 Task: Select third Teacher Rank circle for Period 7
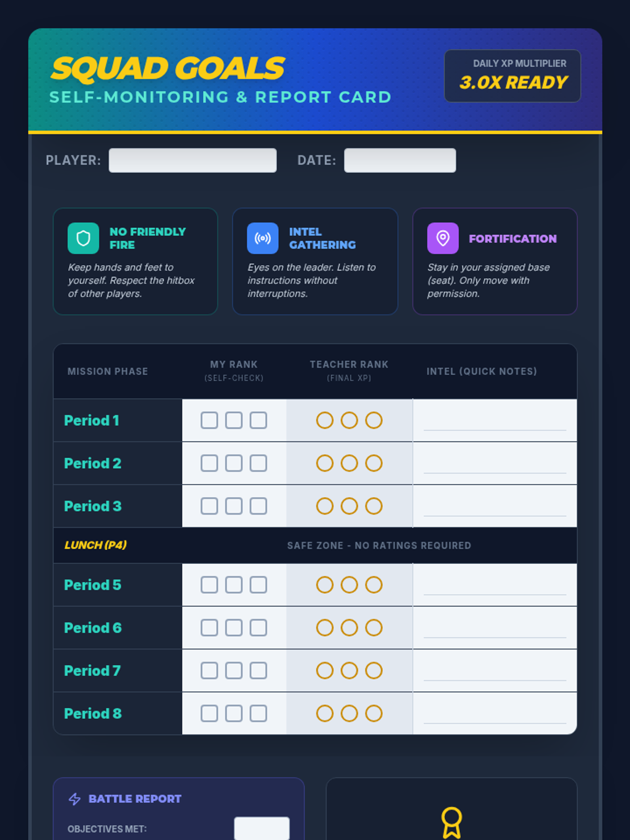[x=374, y=671]
